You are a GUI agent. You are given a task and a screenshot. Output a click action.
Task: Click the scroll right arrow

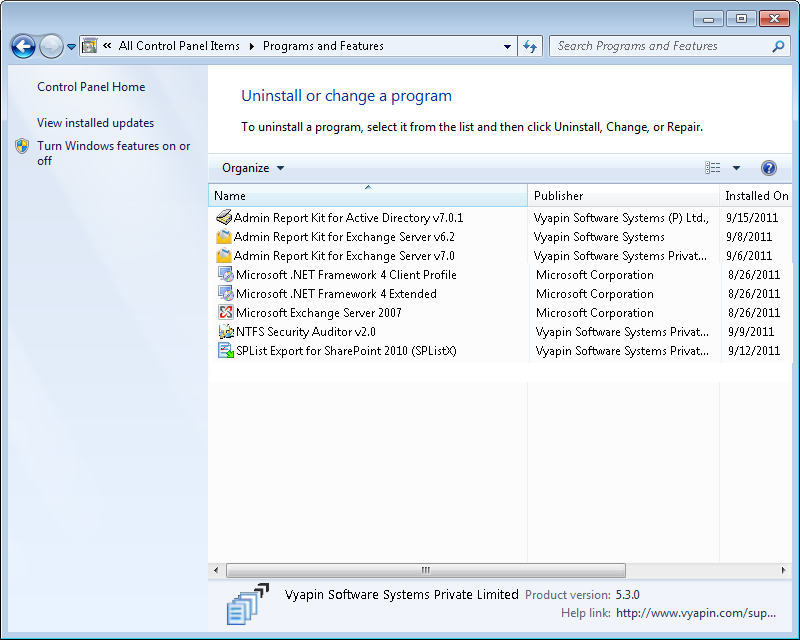click(784, 570)
